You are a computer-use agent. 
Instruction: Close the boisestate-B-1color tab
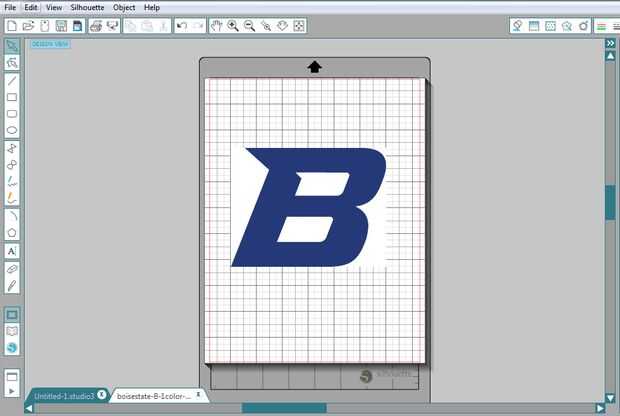(198, 394)
